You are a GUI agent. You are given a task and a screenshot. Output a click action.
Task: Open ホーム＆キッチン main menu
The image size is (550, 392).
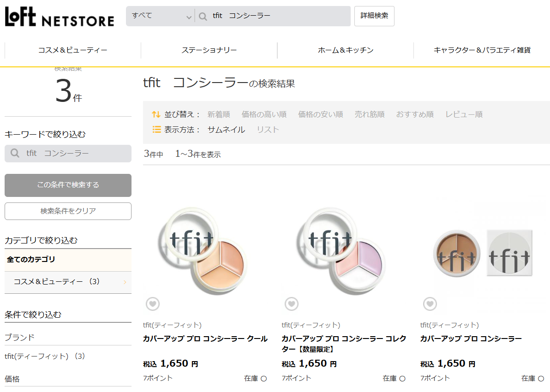click(x=346, y=50)
